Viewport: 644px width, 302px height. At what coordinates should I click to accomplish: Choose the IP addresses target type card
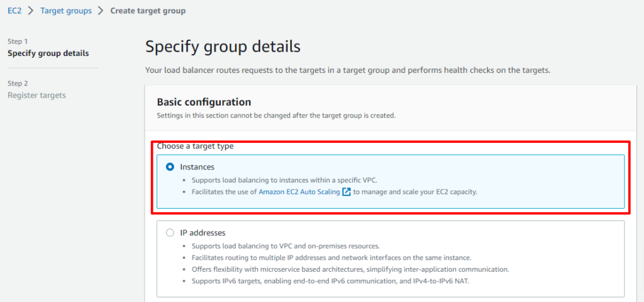click(391, 259)
